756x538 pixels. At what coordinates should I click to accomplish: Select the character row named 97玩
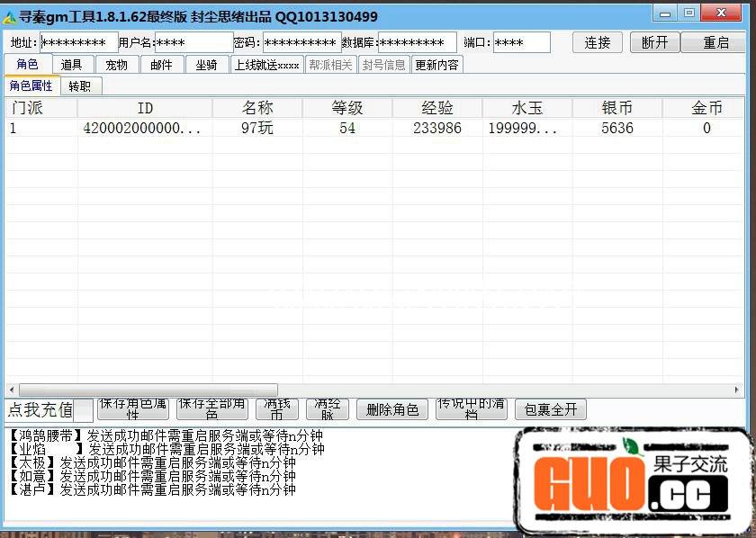(257, 129)
